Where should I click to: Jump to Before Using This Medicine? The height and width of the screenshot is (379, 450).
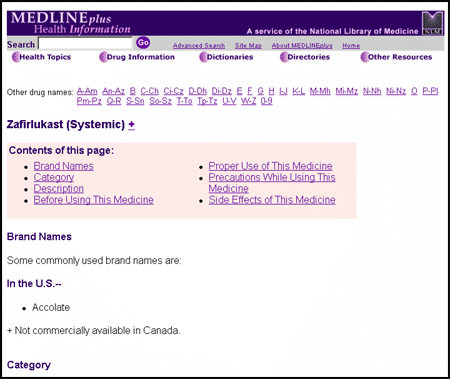[x=94, y=200]
